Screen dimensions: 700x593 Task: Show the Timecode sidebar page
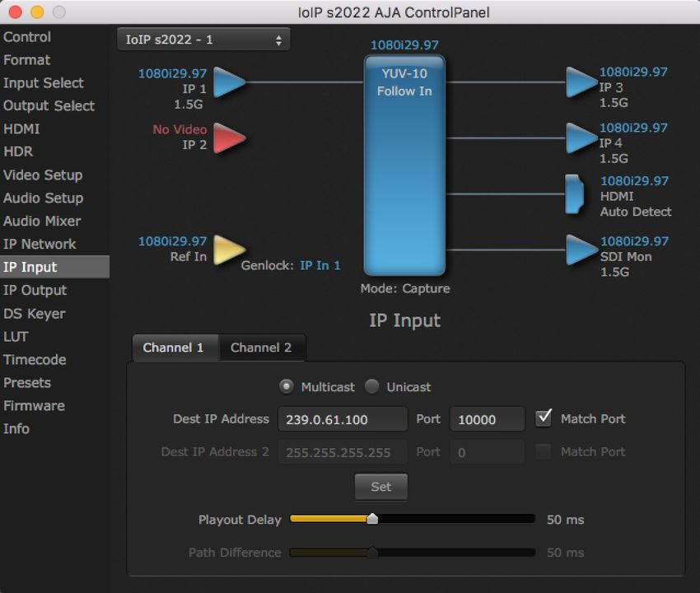coord(54,359)
